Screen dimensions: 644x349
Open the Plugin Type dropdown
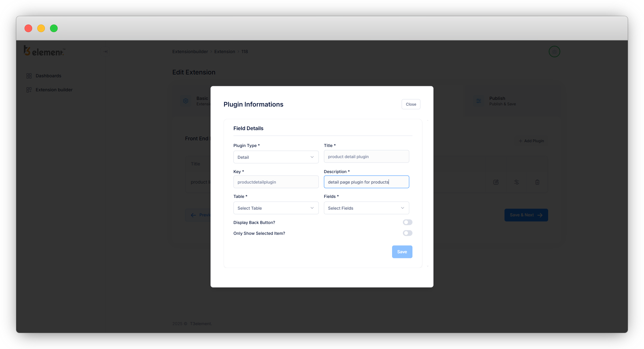276,157
